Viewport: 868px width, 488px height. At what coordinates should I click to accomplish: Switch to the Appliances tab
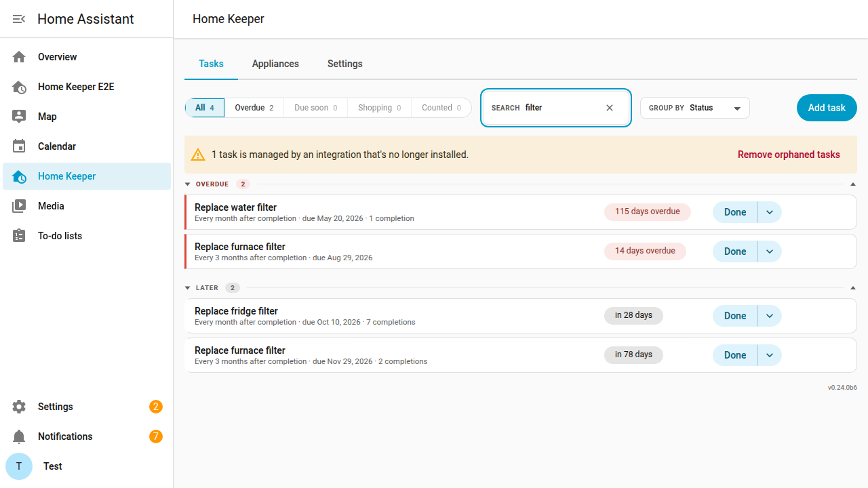(x=275, y=64)
